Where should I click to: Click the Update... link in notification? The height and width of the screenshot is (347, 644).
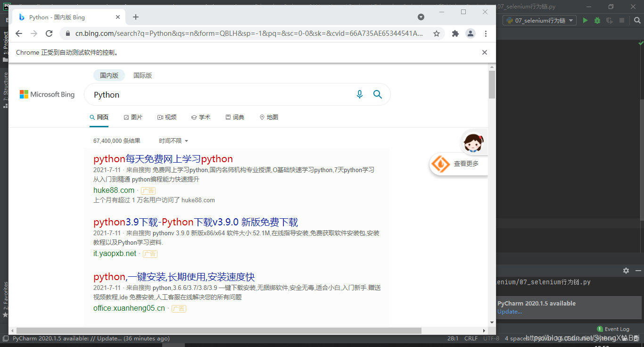(510, 312)
